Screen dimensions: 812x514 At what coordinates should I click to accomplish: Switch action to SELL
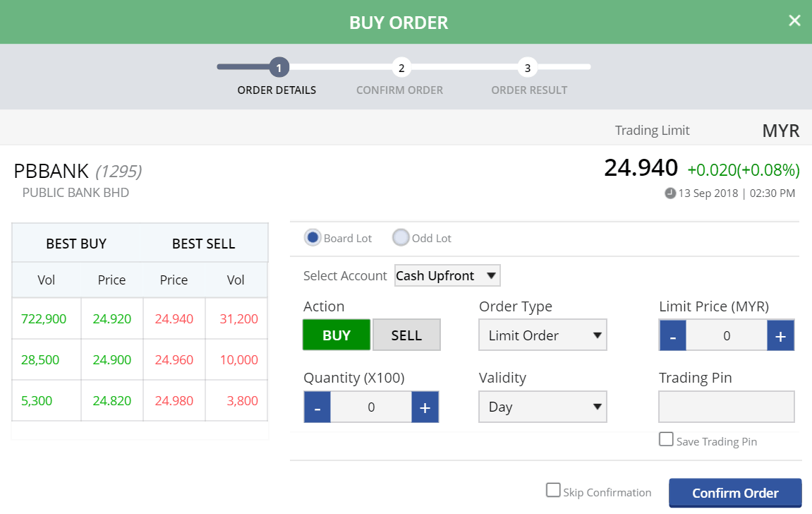406,335
